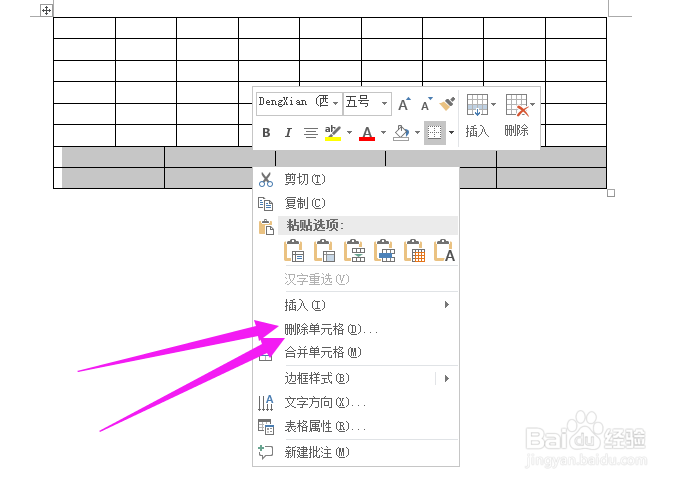Choose second paste option icon
This screenshot has width=685, height=484.
click(325, 251)
